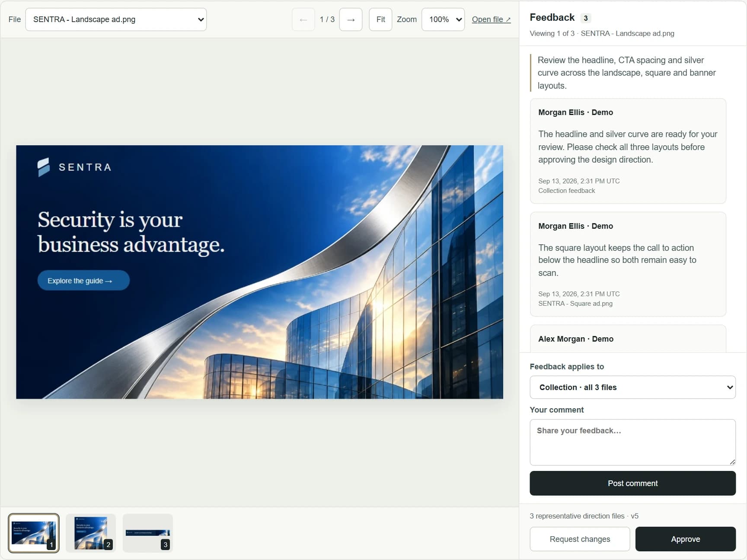Approve the design direction

click(x=685, y=539)
